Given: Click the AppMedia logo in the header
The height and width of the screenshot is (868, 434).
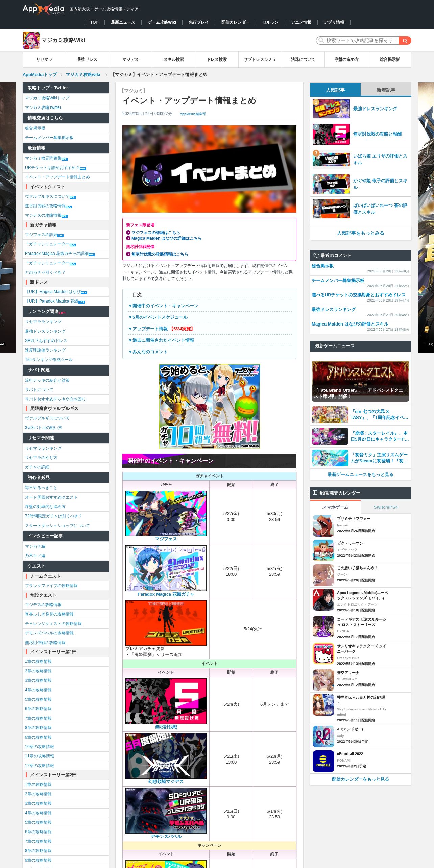Looking at the screenshot, I should coord(43,9).
